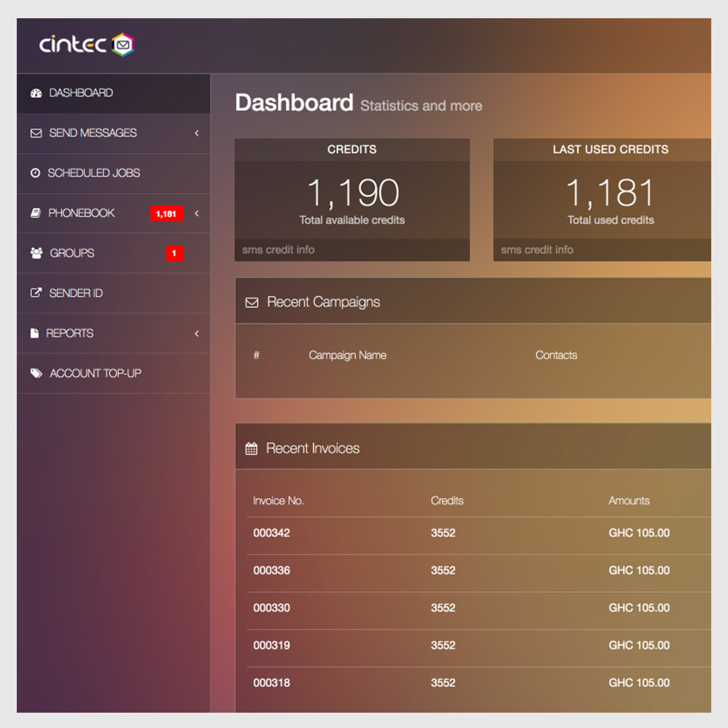Image resolution: width=728 pixels, height=728 pixels.
Task: Open invoice number 000342
Action: pos(272,533)
